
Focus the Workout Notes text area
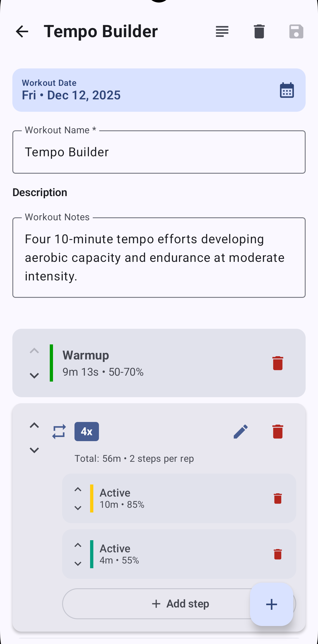pyautogui.click(x=159, y=258)
